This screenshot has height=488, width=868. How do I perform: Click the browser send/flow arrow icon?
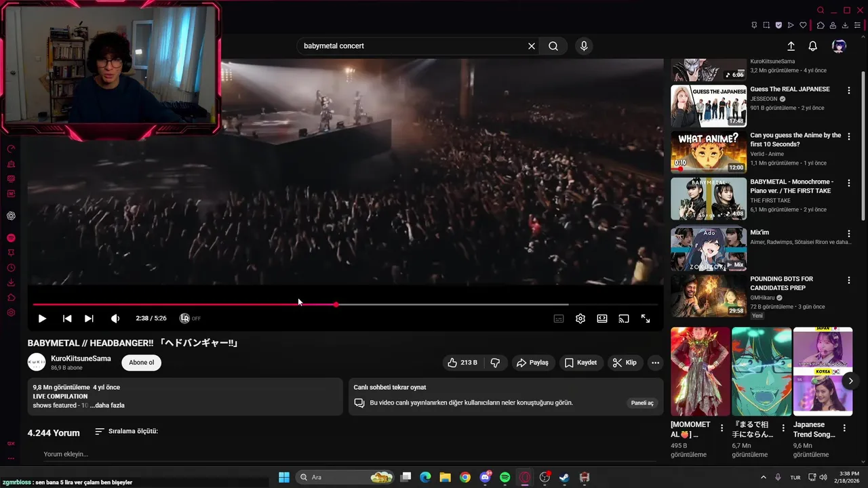coord(791,26)
